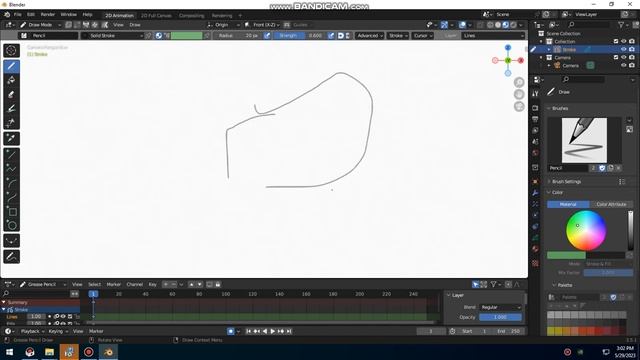640x360 pixels.
Task: Click the Blender logo menu icon
Action: (7, 14)
